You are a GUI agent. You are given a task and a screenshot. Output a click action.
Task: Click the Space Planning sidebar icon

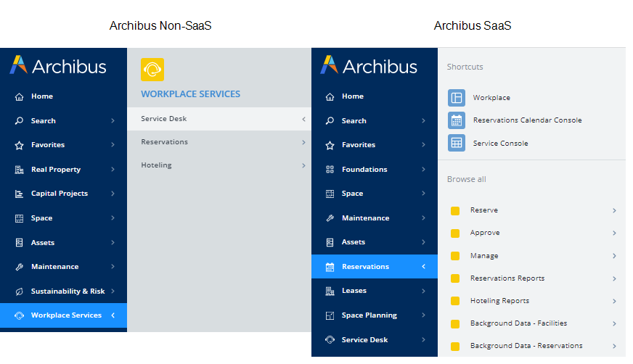(x=330, y=315)
